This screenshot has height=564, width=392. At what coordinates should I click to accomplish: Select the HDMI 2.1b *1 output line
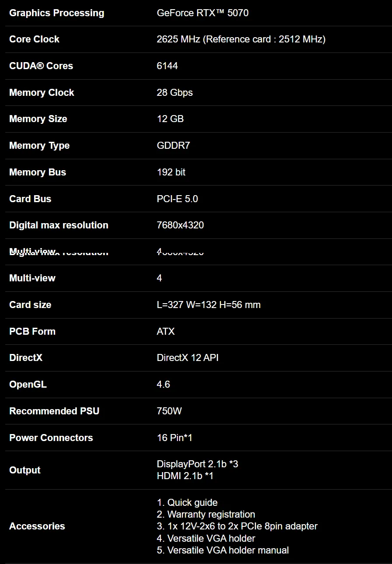click(x=185, y=476)
